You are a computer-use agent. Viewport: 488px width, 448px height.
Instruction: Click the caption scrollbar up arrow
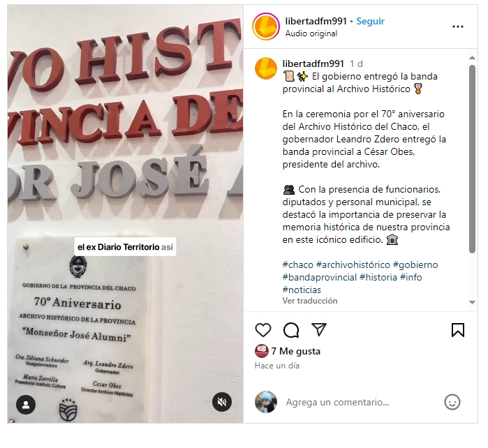pyautogui.click(x=472, y=57)
